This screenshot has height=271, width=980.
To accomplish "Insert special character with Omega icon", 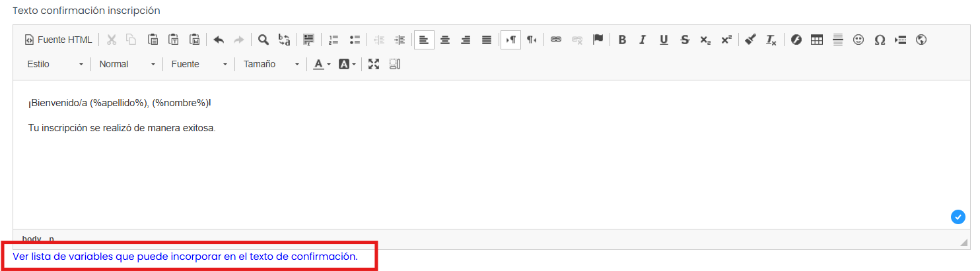I will tap(880, 40).
